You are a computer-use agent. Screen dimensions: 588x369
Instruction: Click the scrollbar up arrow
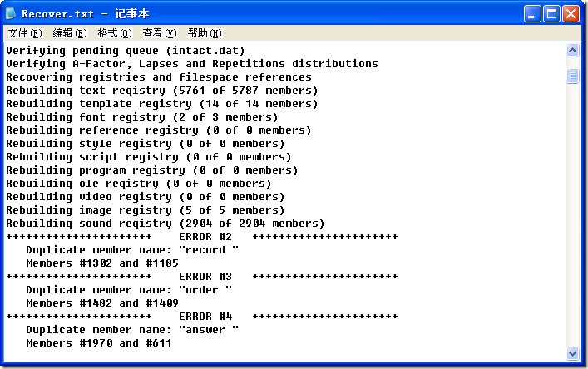[x=572, y=51]
